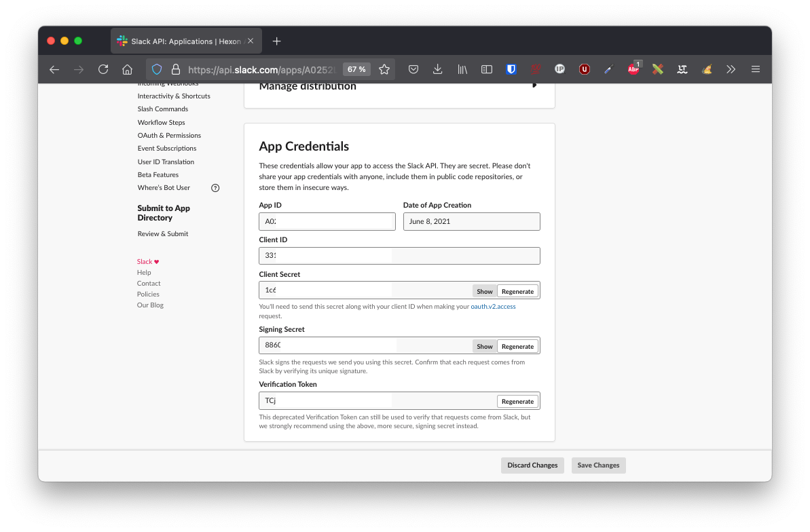810x532 pixels.
Task: Show the Client Secret
Action: pos(484,291)
